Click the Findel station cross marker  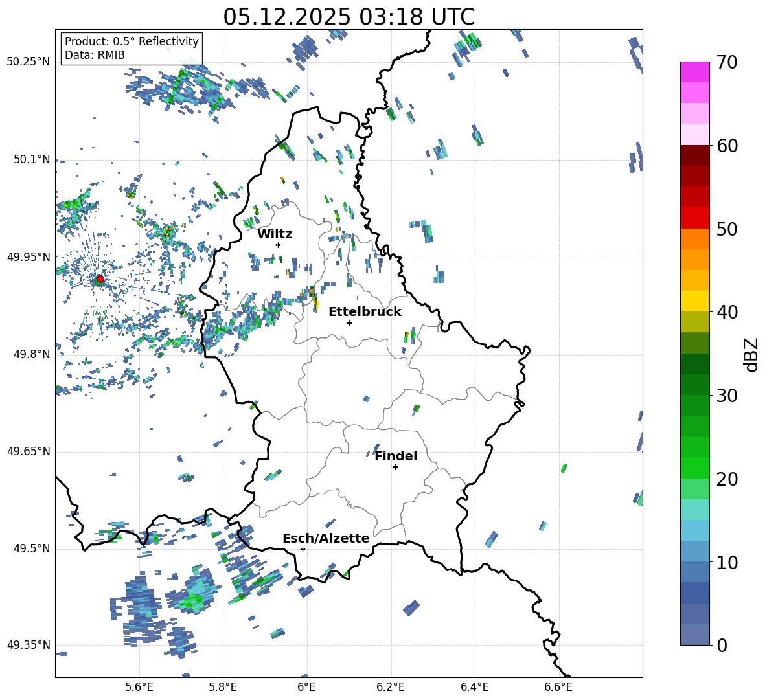click(x=395, y=467)
